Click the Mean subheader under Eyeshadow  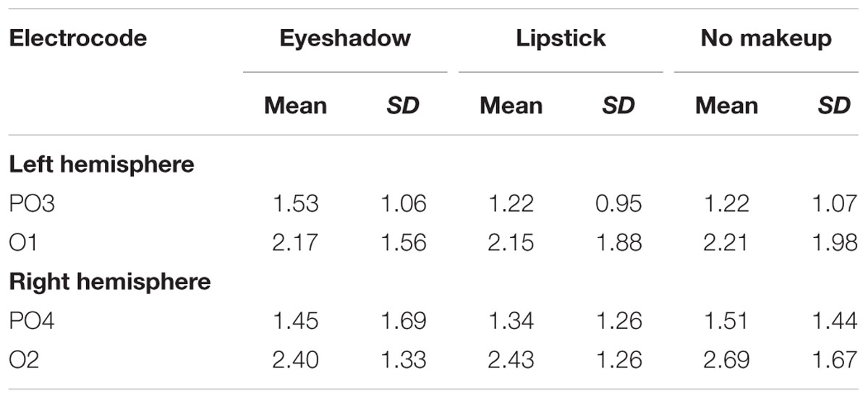pos(295,106)
